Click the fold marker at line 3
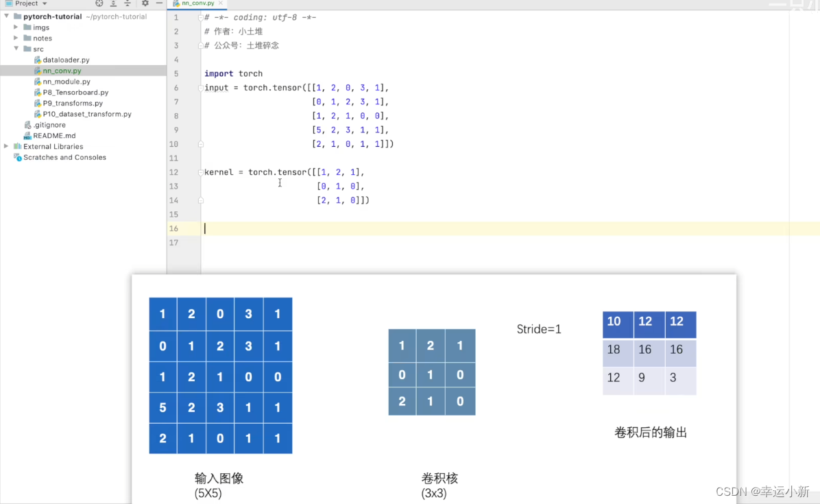The image size is (820, 504). 201,45
